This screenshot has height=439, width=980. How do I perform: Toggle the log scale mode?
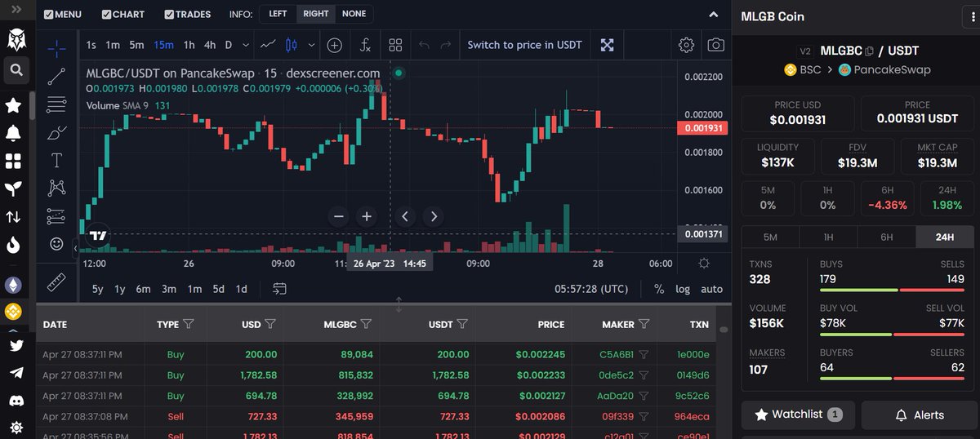pyautogui.click(x=683, y=289)
